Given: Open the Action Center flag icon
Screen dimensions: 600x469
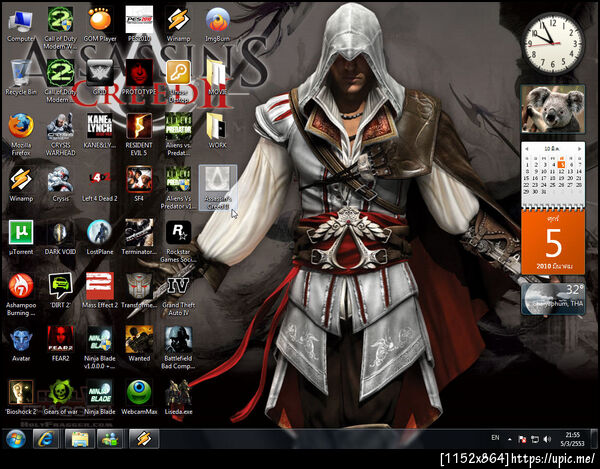Looking at the screenshot, I should [x=522, y=440].
